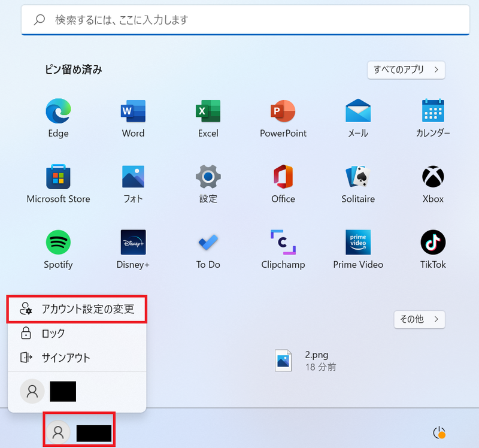Open Spotify from pinned apps

(58, 249)
